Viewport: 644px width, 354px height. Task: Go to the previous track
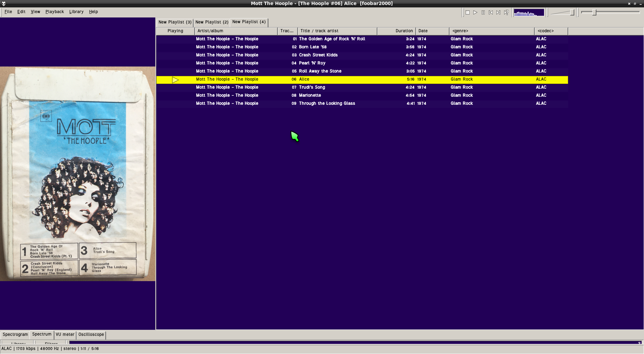point(491,12)
